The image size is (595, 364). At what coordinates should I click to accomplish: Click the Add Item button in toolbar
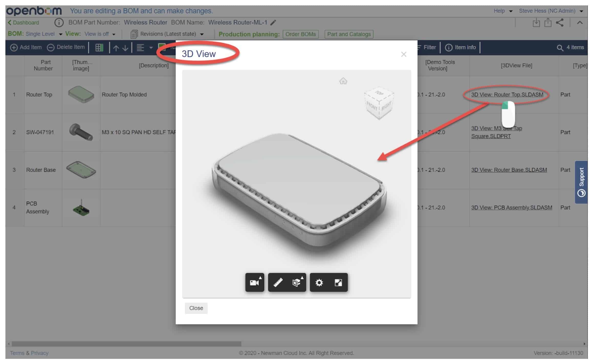pyautogui.click(x=26, y=47)
